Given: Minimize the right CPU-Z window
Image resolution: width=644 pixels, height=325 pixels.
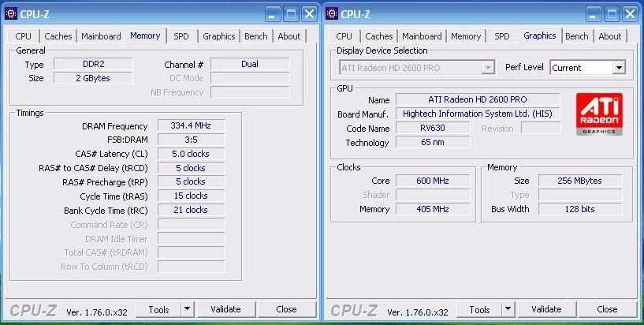Looking at the screenshot, I should (593, 14).
